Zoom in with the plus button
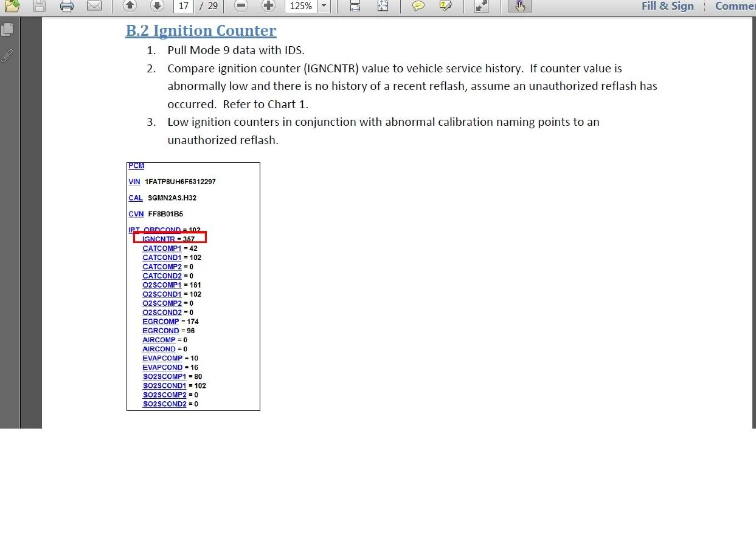The width and height of the screenshot is (756, 552). tap(268, 6)
